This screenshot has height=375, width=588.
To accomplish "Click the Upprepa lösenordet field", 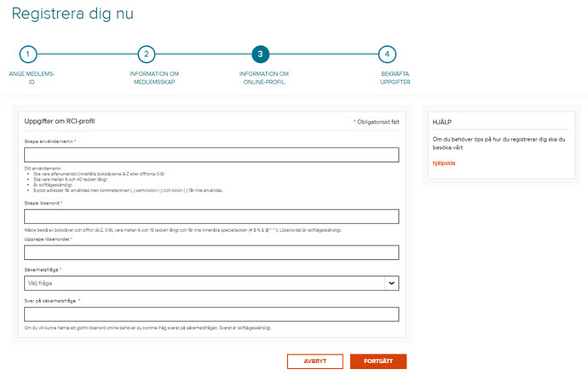I will [x=211, y=253].
